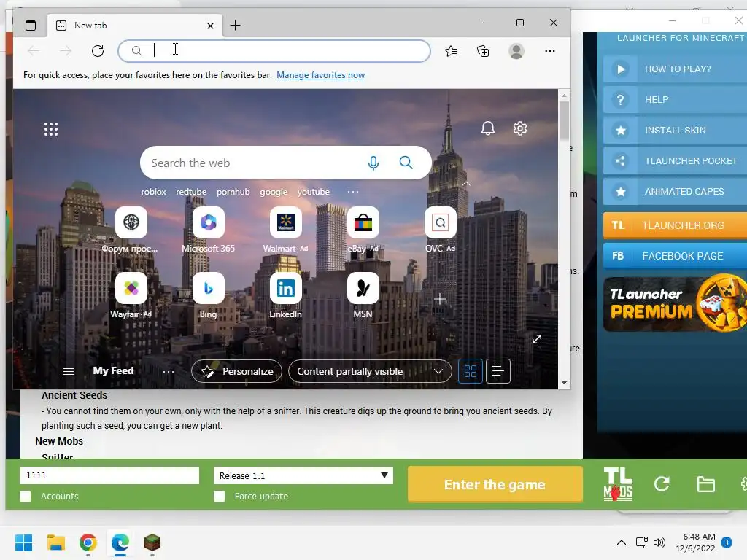Click TLauncher refresh icon
This screenshot has height=560, width=747.
pyautogui.click(x=662, y=484)
